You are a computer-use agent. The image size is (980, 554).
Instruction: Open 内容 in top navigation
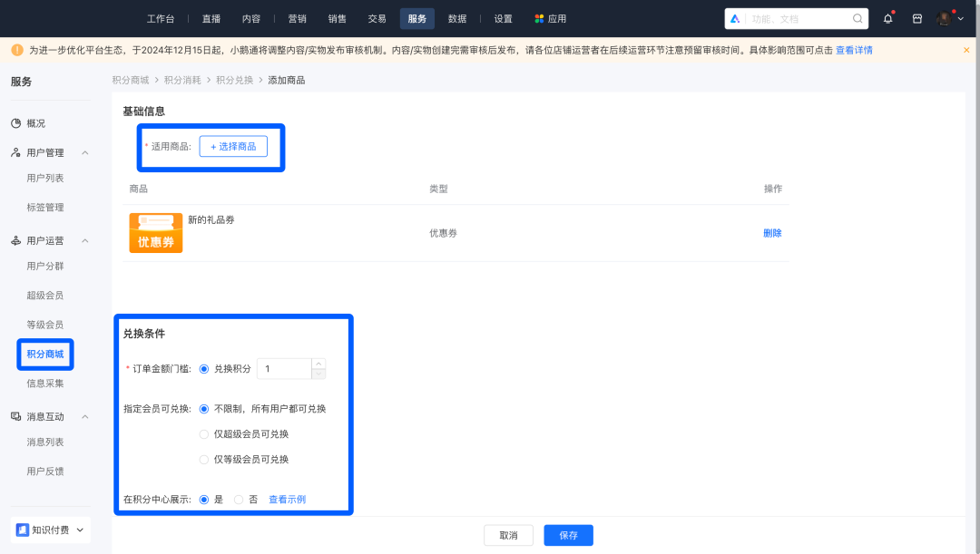[x=251, y=19]
